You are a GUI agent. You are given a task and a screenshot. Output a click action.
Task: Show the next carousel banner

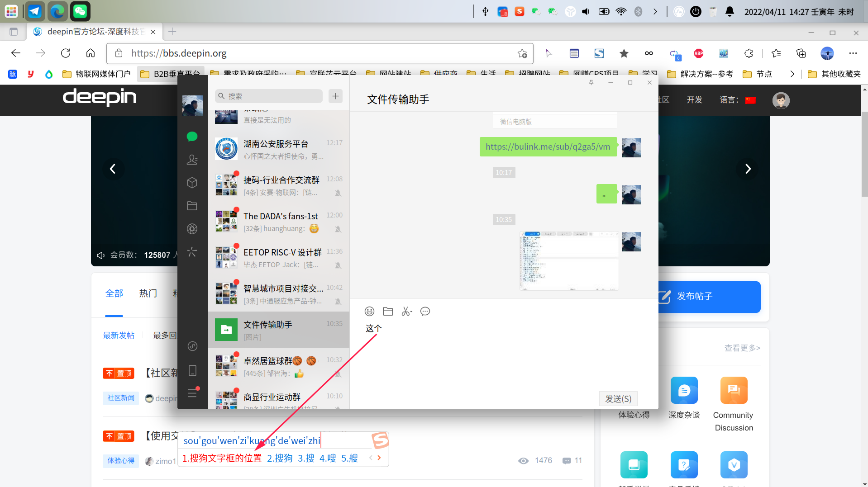pyautogui.click(x=748, y=169)
